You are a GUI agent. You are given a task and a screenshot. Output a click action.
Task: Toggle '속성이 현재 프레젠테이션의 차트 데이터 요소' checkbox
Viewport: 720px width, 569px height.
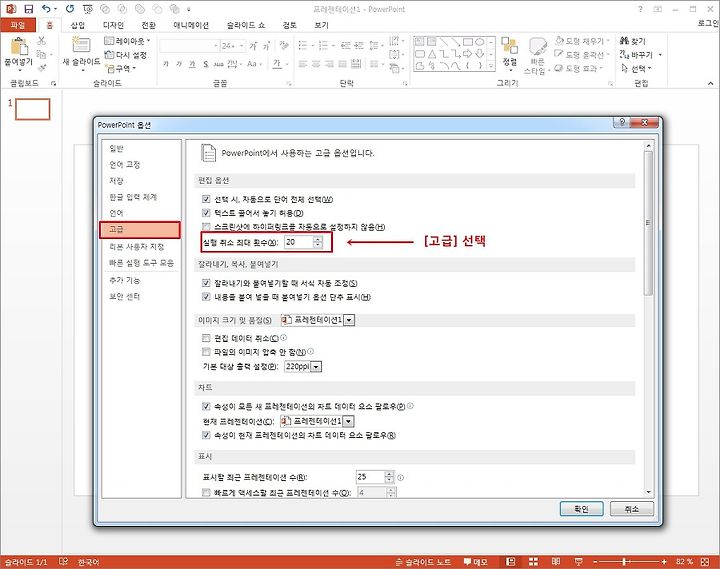[206, 435]
